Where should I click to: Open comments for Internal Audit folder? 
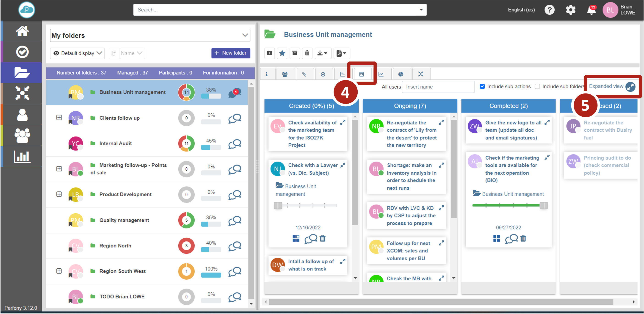pyautogui.click(x=235, y=144)
